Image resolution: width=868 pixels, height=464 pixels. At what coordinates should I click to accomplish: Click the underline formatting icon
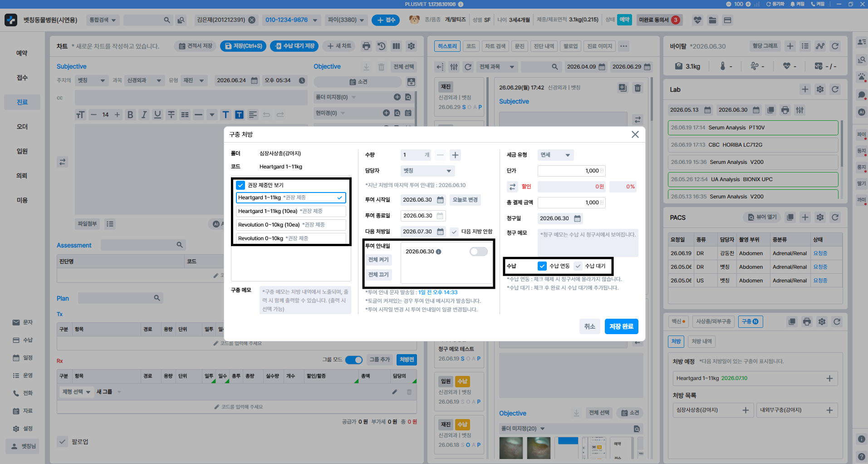tap(157, 114)
